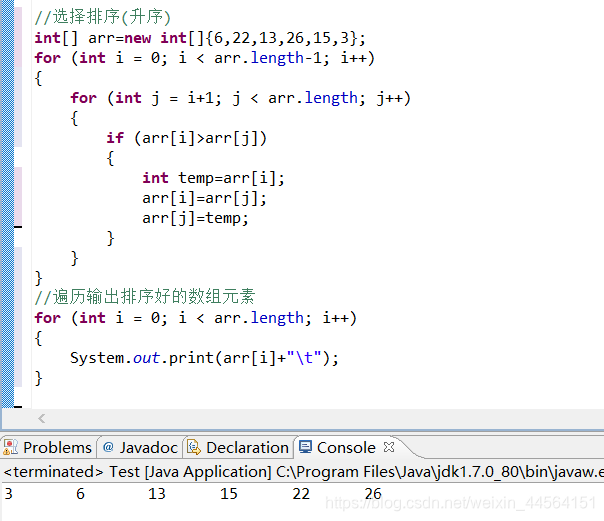Click the outer for loop with arr.length-1

pos(205,58)
